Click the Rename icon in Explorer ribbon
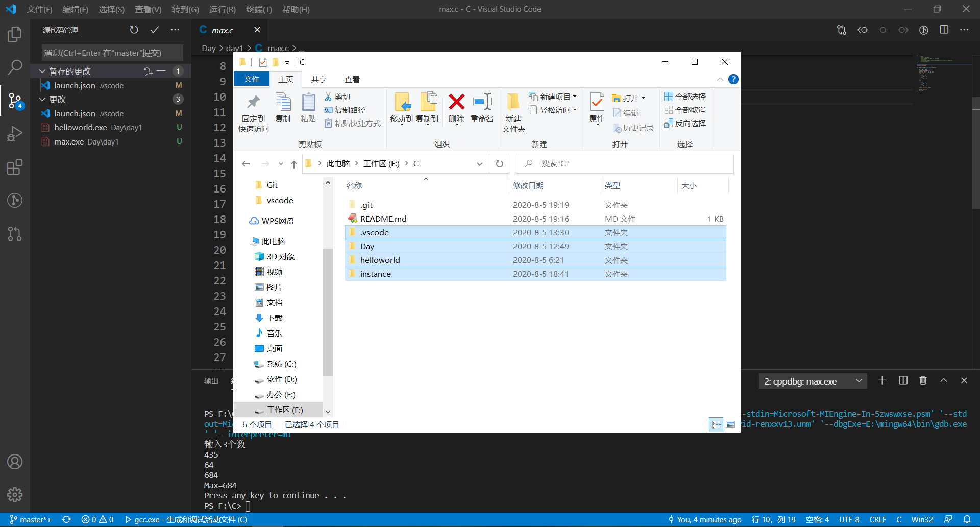 (x=482, y=108)
